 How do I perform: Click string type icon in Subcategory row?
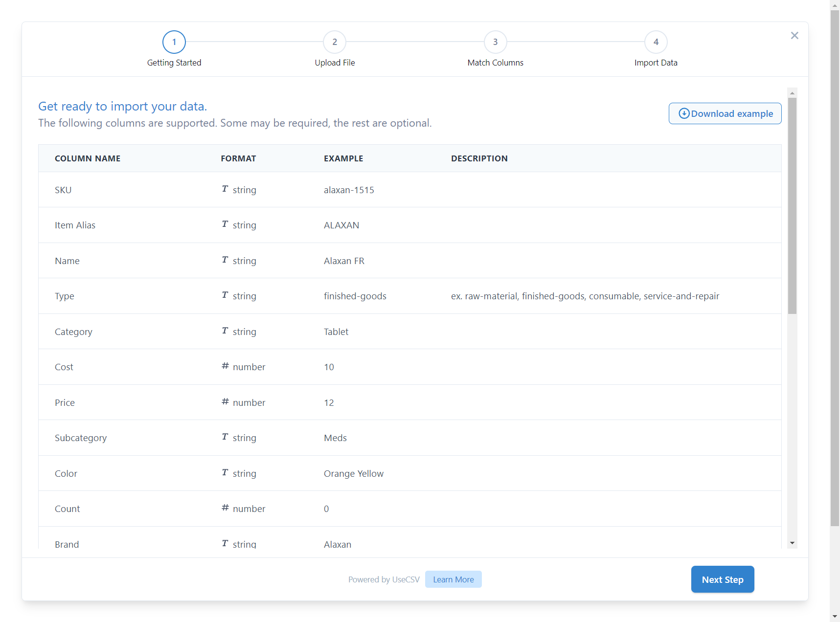coord(225,437)
